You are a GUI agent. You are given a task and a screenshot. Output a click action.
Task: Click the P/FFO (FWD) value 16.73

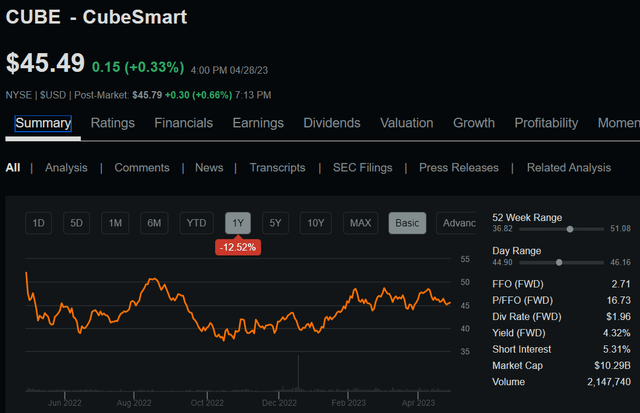[x=618, y=300]
